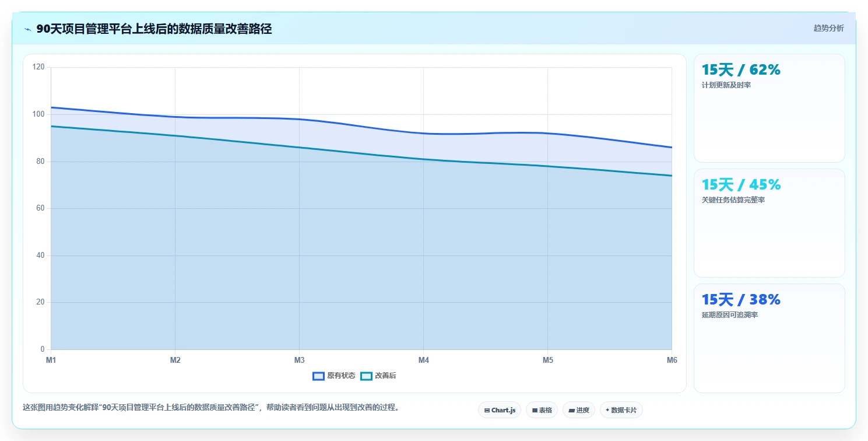Click the M5 x-axis label
868x441 pixels.
pos(548,360)
